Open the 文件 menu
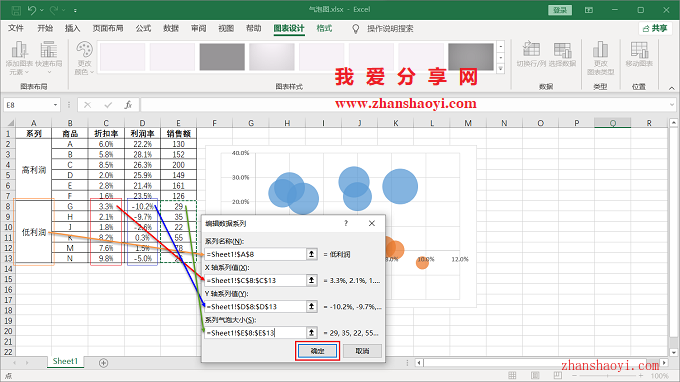This screenshot has width=680, height=382. (16, 28)
